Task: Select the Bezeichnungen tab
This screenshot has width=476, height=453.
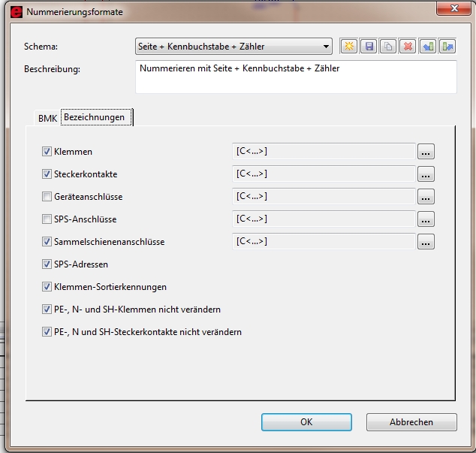Action: [97, 117]
